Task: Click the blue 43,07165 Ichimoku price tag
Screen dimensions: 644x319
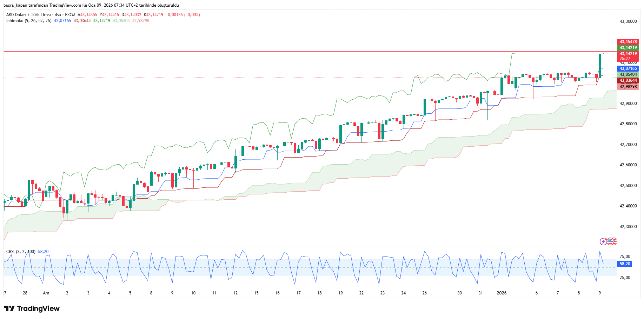Action: [628, 68]
